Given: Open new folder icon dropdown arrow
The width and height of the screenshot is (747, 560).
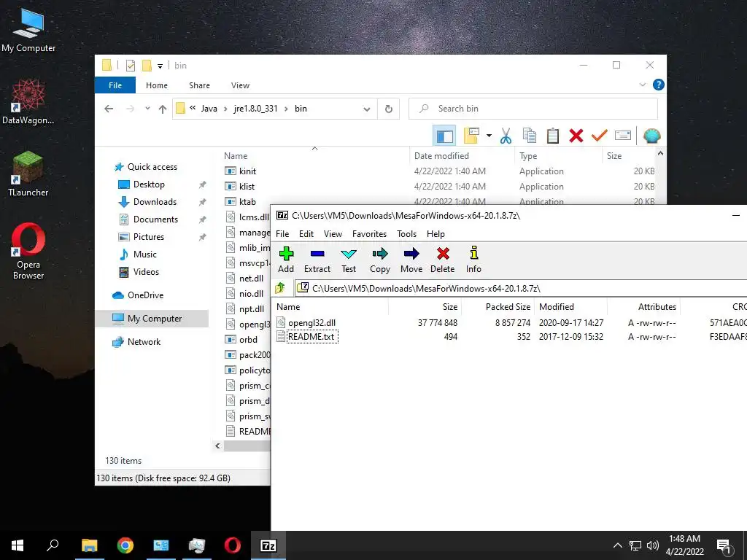Looking at the screenshot, I should pyautogui.click(x=489, y=136).
